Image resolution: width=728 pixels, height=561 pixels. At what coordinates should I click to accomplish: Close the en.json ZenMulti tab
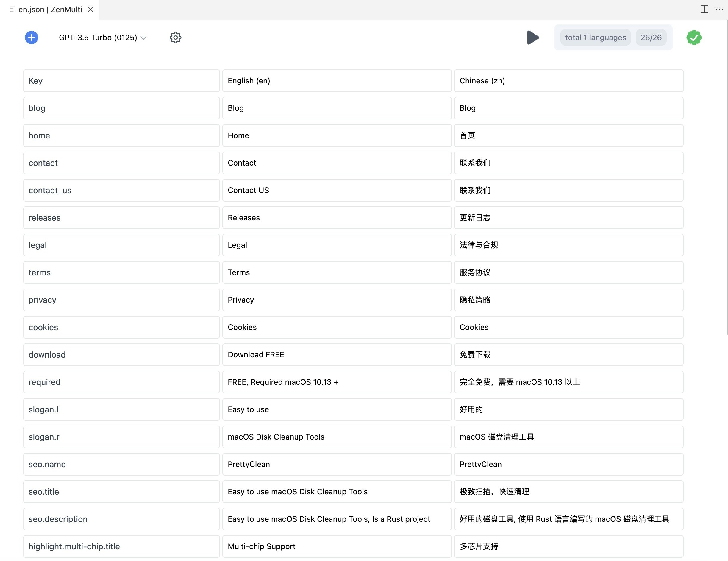[90, 9]
